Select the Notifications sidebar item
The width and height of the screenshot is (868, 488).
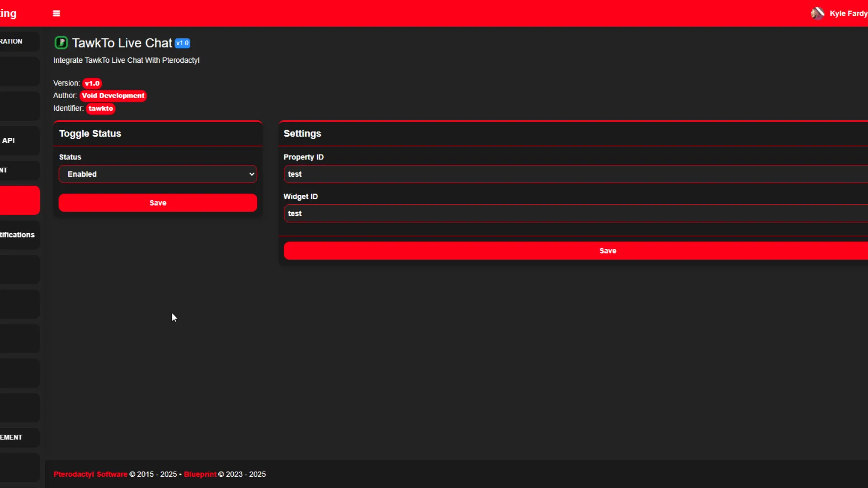click(18, 235)
